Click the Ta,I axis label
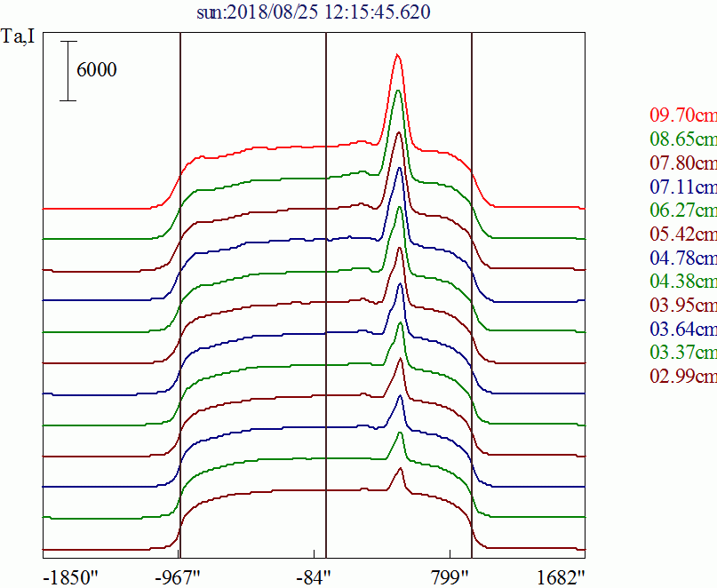The width and height of the screenshot is (717, 588). (x=18, y=36)
